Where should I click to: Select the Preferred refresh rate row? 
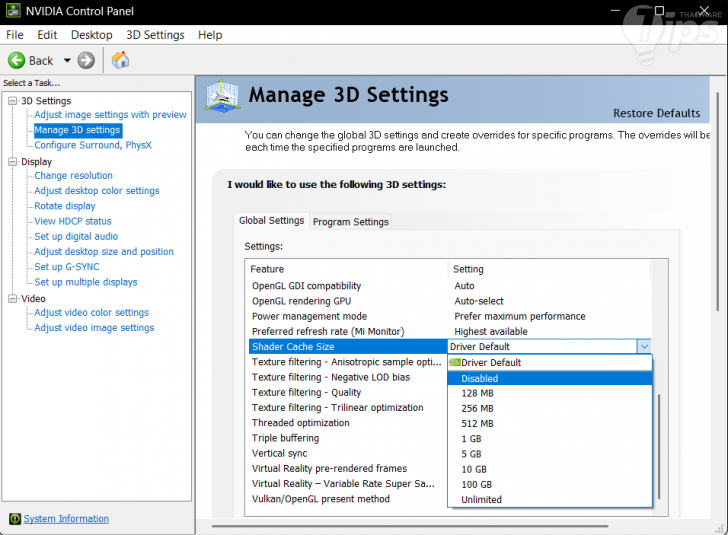pyautogui.click(x=449, y=332)
